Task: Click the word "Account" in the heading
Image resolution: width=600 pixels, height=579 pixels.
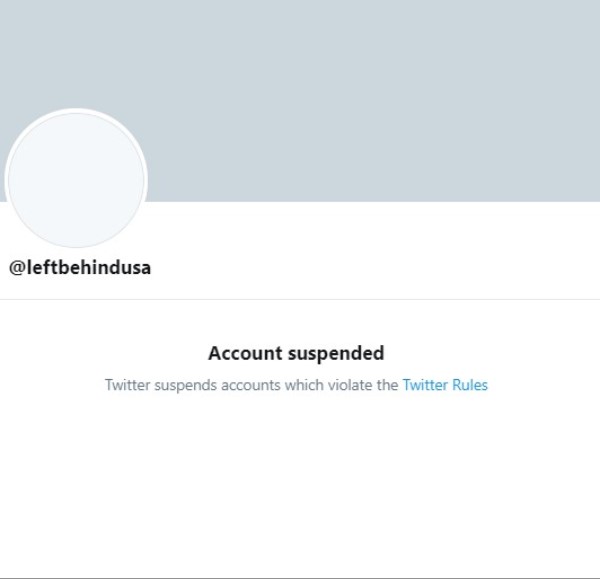Action: [x=245, y=353]
